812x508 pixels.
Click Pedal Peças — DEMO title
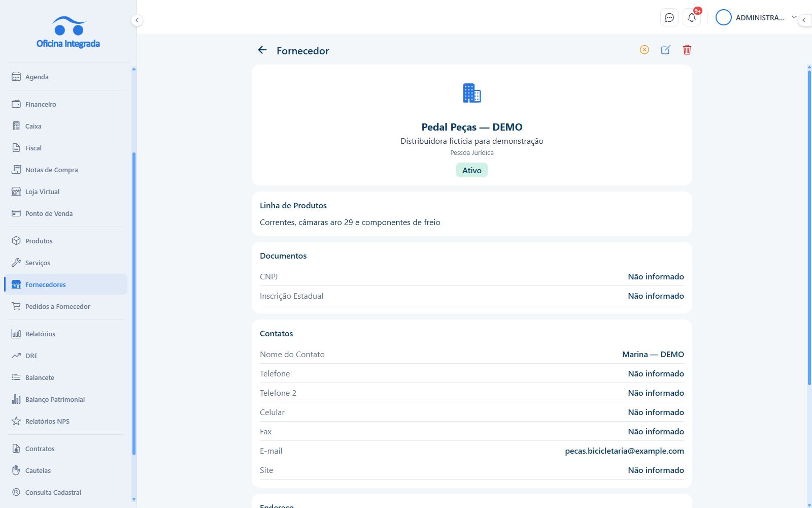(x=472, y=127)
